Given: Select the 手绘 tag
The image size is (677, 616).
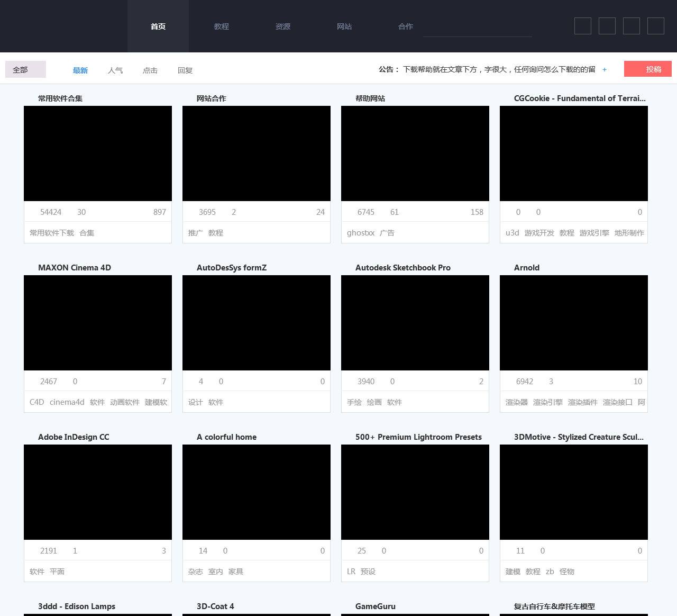Looking at the screenshot, I should [354, 402].
